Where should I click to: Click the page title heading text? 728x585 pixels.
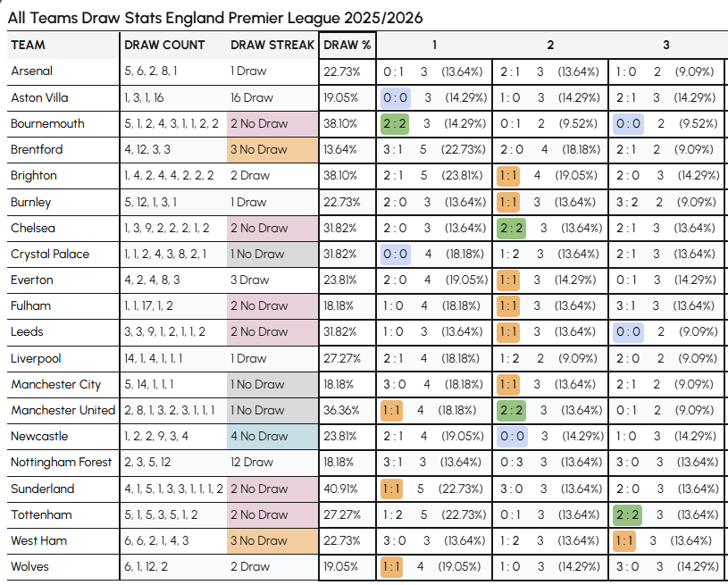[215, 18]
